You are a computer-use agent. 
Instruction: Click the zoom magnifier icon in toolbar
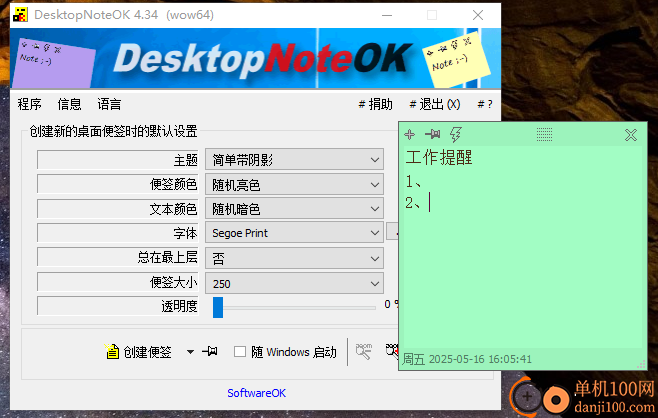pos(363,351)
